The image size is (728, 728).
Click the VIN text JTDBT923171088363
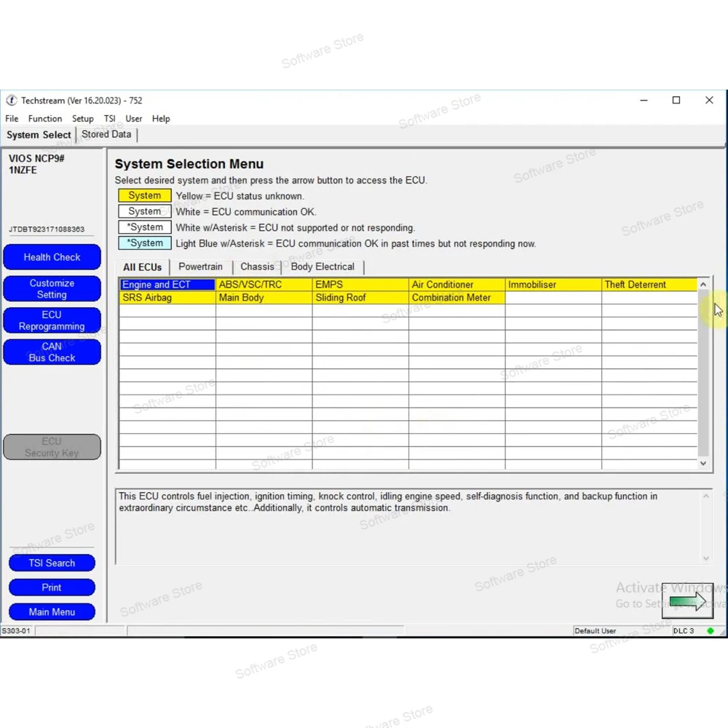coord(47,229)
